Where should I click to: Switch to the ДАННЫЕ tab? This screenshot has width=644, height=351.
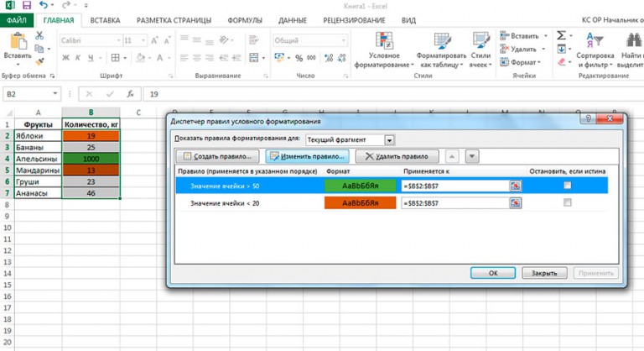(293, 20)
